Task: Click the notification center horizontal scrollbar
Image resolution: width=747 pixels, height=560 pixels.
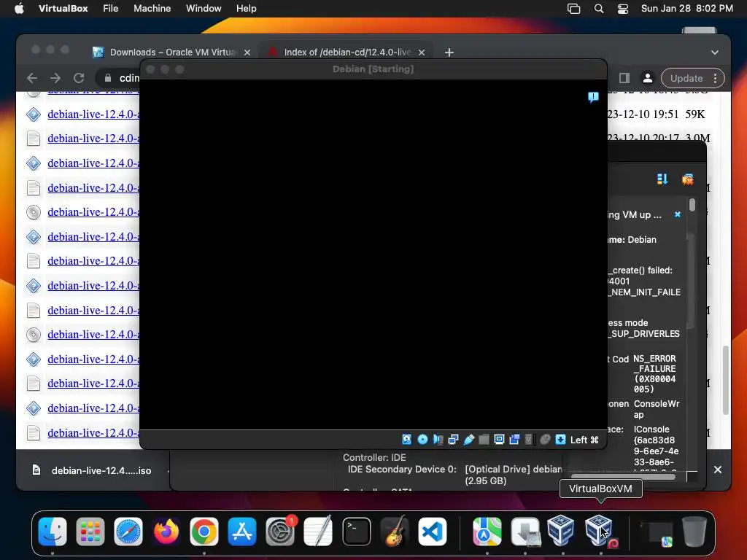Action: (x=623, y=477)
